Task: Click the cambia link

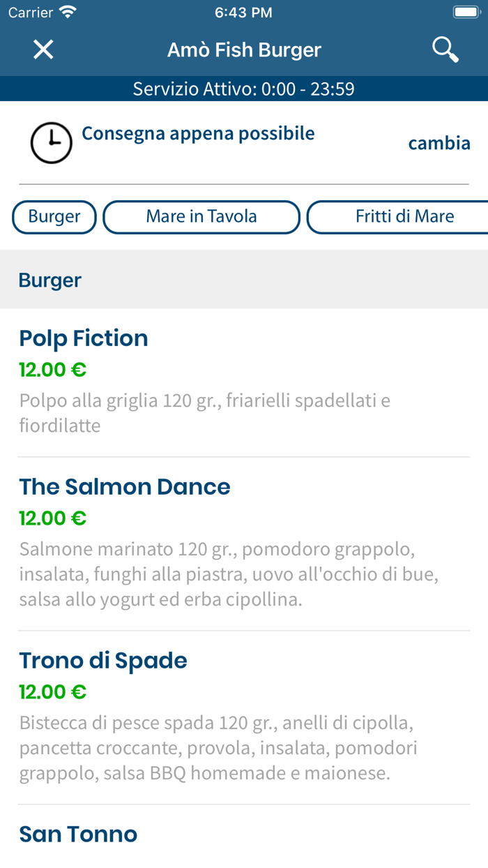Action: [439, 144]
